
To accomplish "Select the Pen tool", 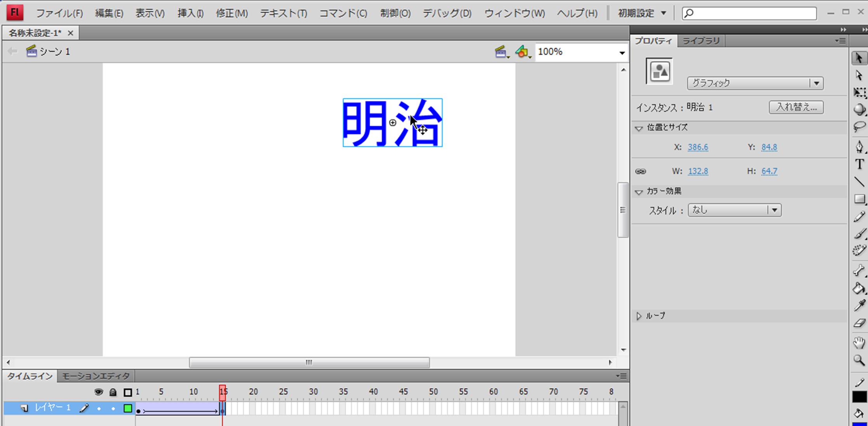I will 859,147.
